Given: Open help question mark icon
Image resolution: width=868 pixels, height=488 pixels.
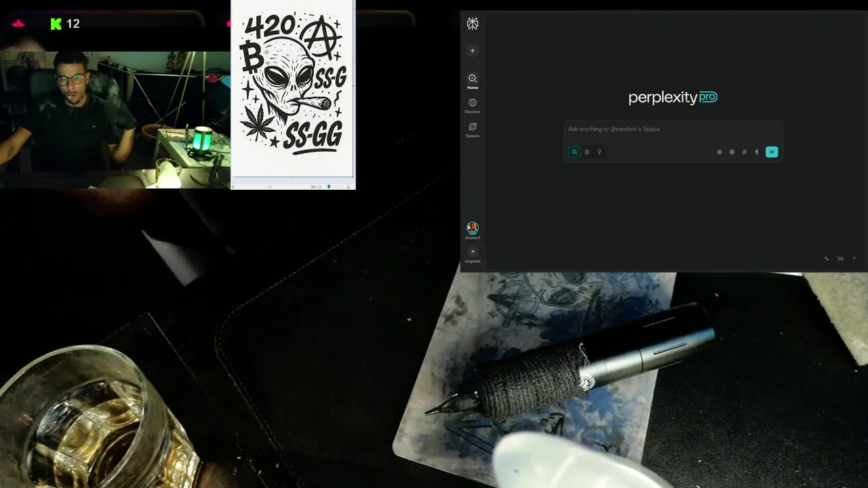Looking at the screenshot, I should point(854,258).
